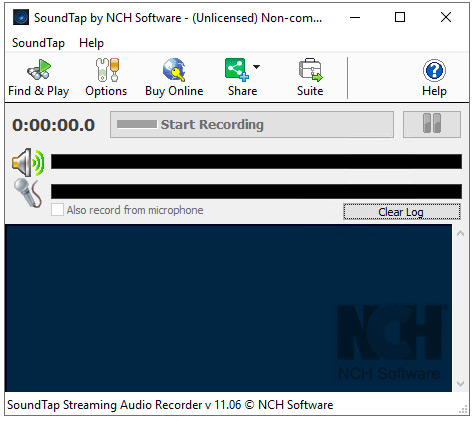Open the Find & Play tool

pyautogui.click(x=39, y=78)
